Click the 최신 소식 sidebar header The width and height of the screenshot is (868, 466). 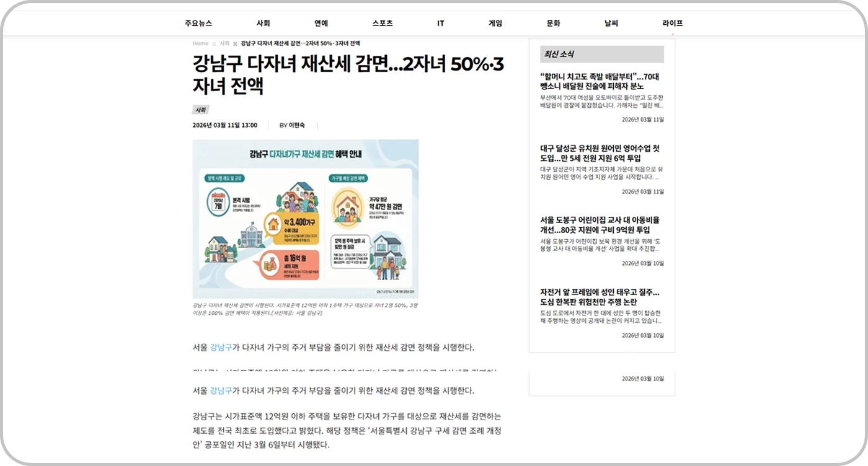coord(602,55)
